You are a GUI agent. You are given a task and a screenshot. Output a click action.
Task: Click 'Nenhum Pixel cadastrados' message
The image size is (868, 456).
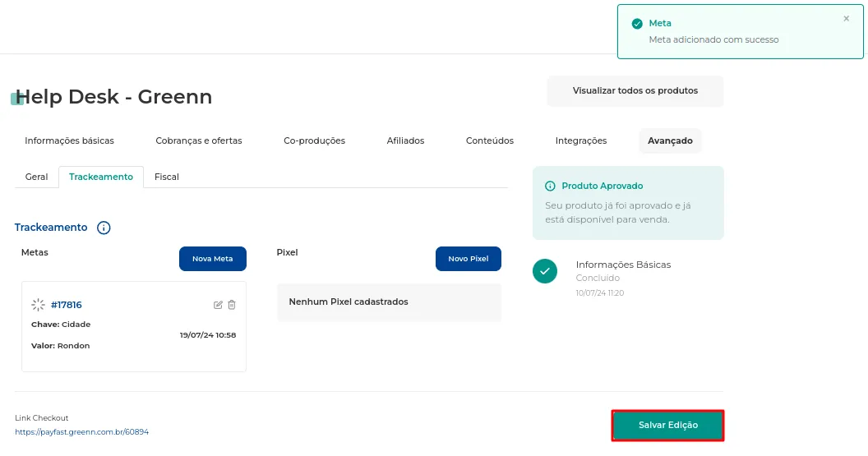[x=349, y=302]
